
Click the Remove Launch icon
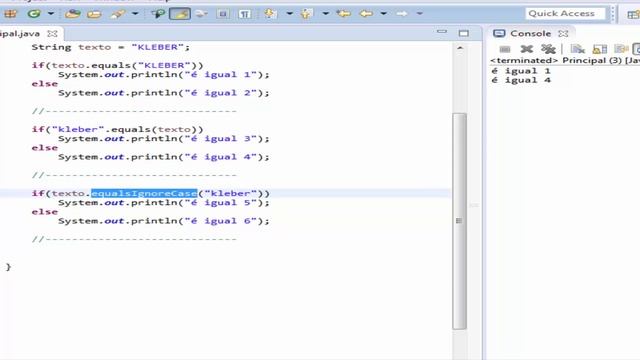coord(527,49)
